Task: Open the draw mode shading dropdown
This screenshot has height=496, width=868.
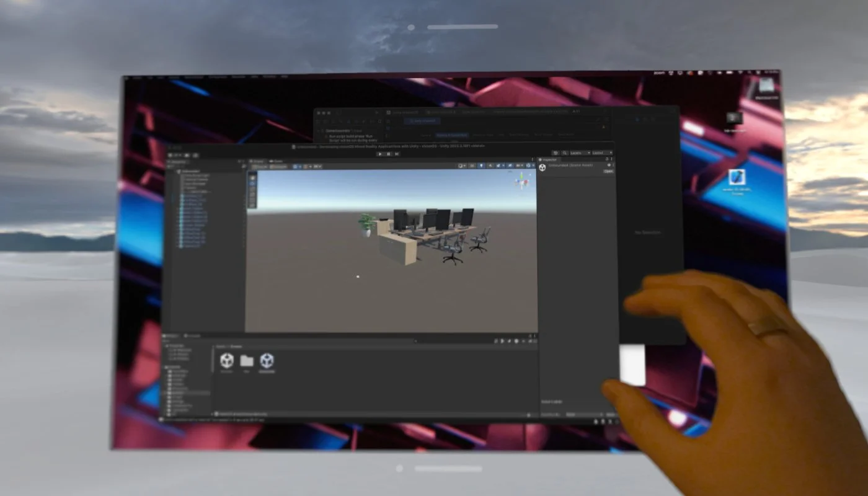Action: [x=462, y=166]
